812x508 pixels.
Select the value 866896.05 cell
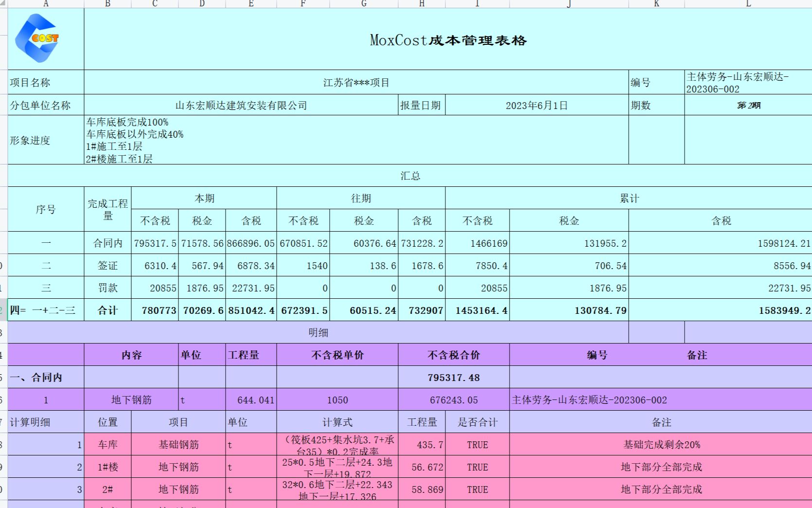tap(251, 243)
